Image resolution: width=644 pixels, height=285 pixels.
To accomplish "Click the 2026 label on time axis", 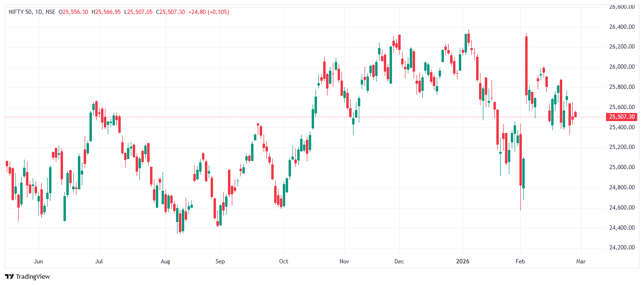I will 463,262.
